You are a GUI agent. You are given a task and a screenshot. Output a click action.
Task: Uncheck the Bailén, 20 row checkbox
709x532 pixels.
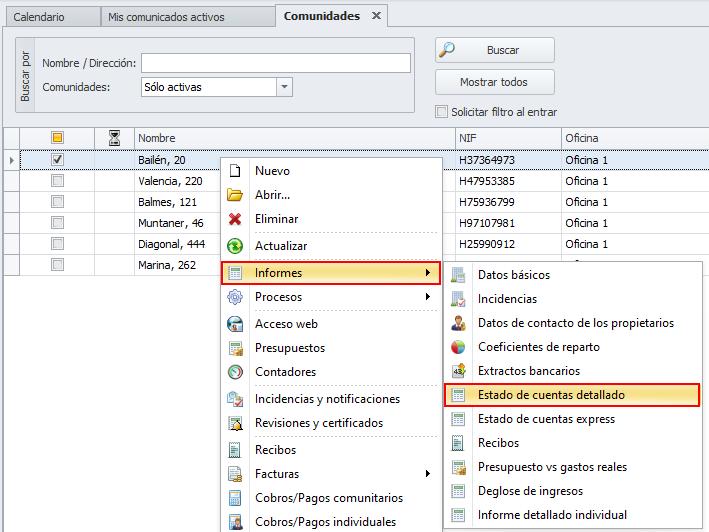pyautogui.click(x=57, y=160)
